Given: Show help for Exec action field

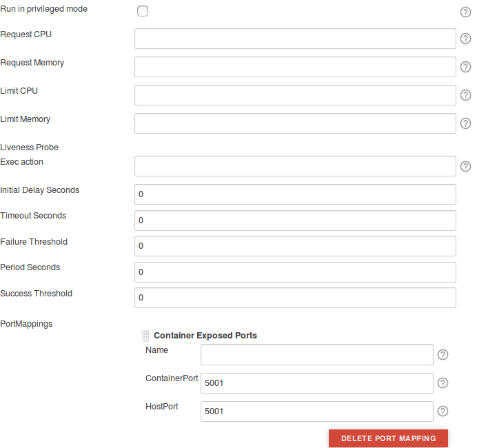Looking at the screenshot, I should coord(465,166).
